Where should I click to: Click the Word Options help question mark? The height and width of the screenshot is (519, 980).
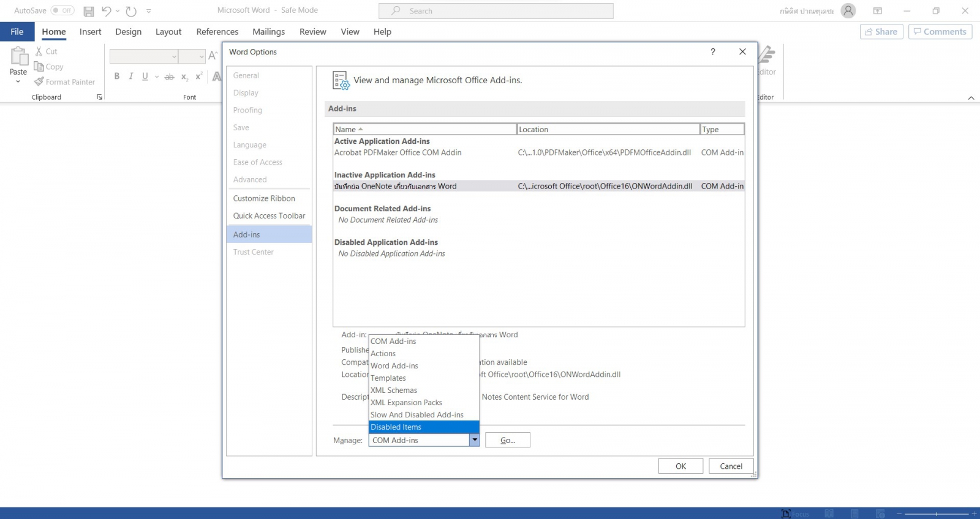[x=712, y=52]
